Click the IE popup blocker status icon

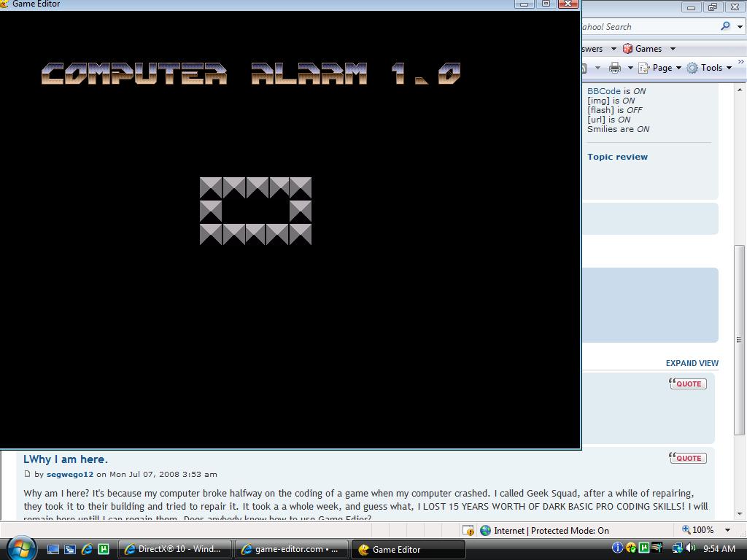(468, 530)
